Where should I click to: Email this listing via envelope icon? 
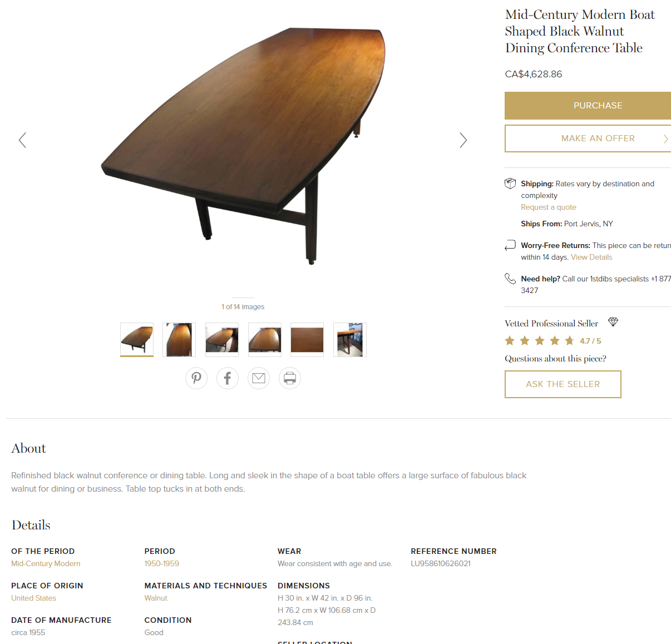(x=259, y=378)
